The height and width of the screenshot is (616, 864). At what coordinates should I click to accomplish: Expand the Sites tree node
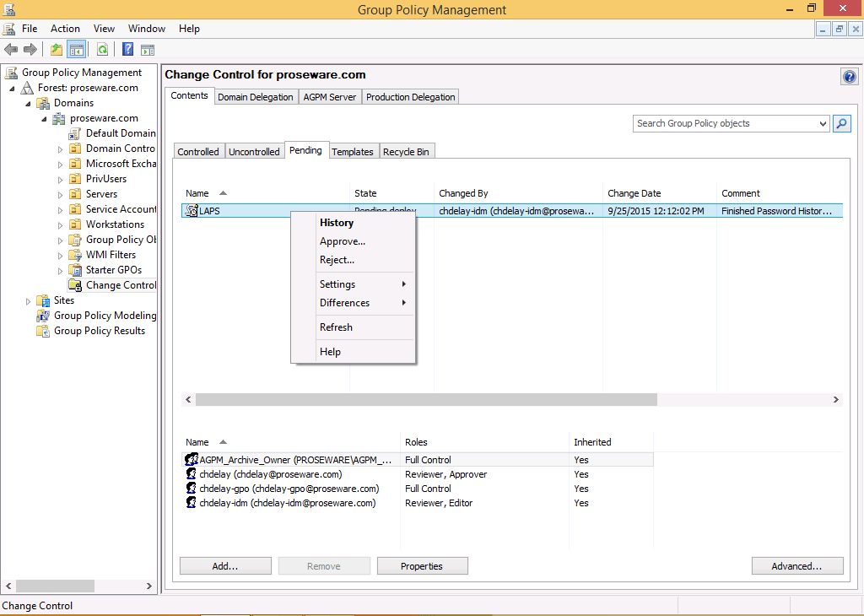tap(28, 301)
